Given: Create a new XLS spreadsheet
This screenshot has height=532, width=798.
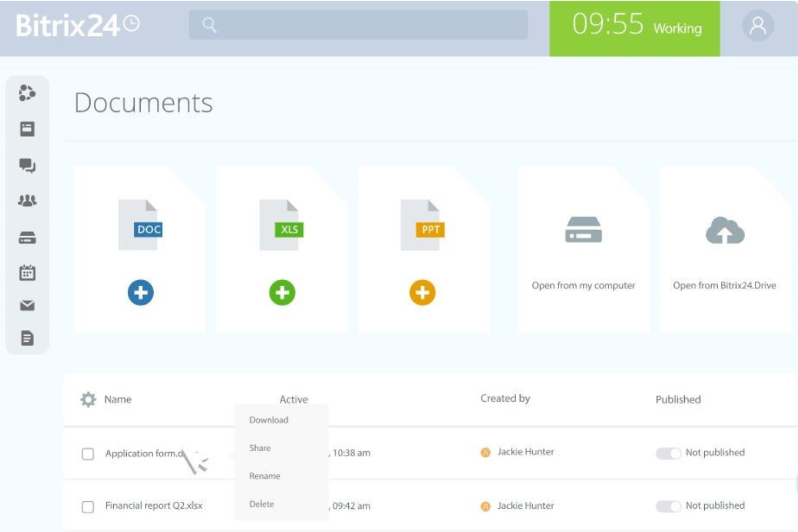Looking at the screenshot, I should (x=283, y=293).
